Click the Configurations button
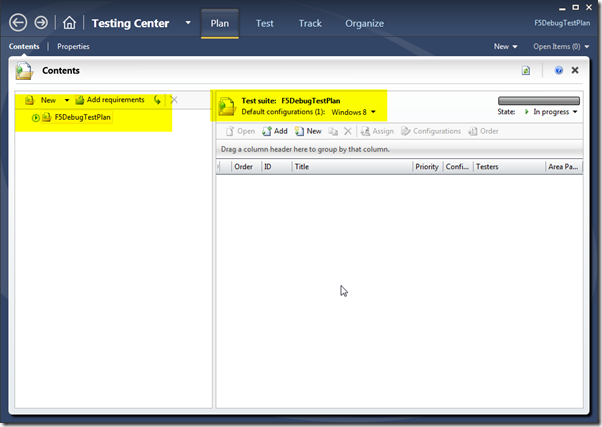The image size is (602, 427). point(431,131)
